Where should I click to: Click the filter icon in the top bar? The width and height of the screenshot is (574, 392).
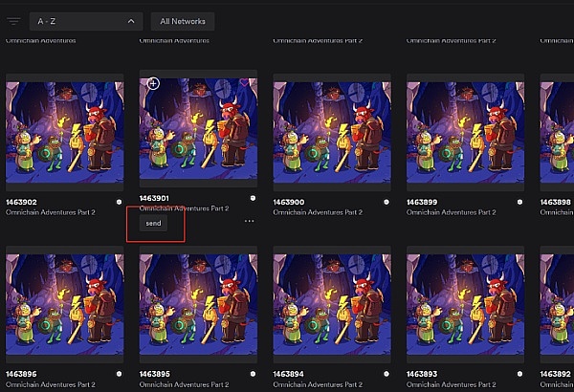[x=13, y=21]
